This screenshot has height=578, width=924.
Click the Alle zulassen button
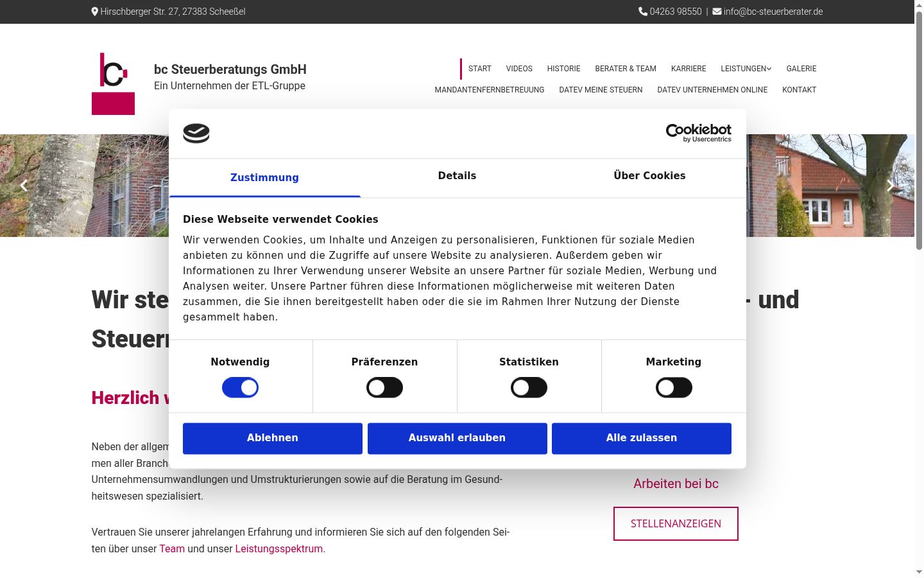(x=642, y=439)
